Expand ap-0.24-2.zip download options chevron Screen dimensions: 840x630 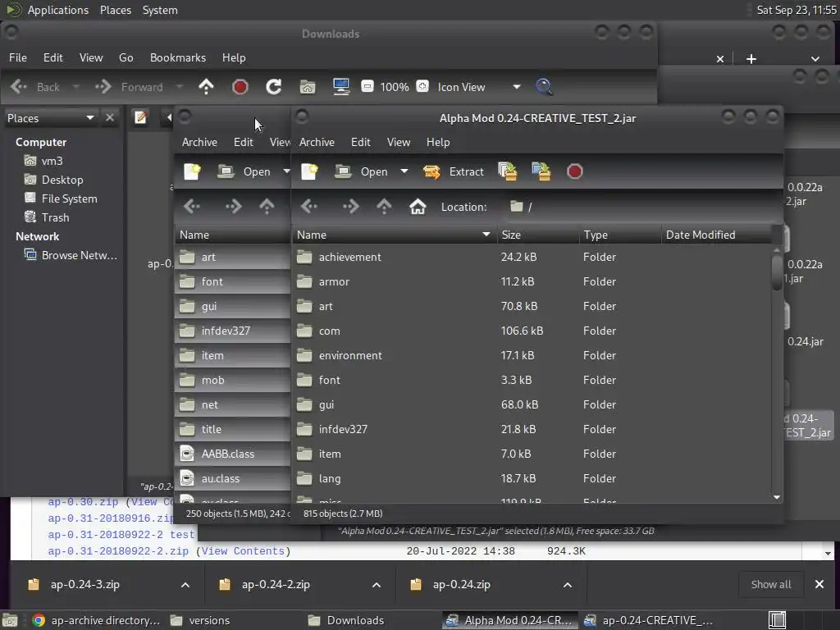pos(377,585)
